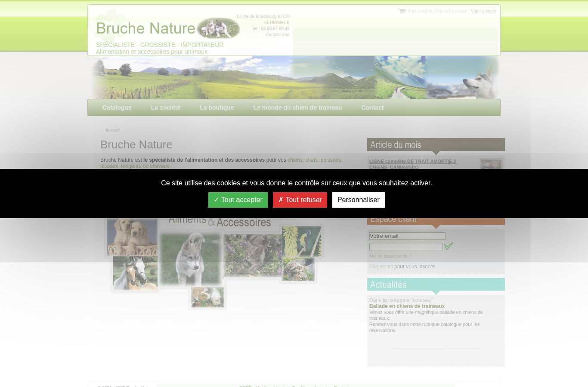Open Ballade en chiens de traineaux news
The height and width of the screenshot is (387, 588).
point(407,306)
